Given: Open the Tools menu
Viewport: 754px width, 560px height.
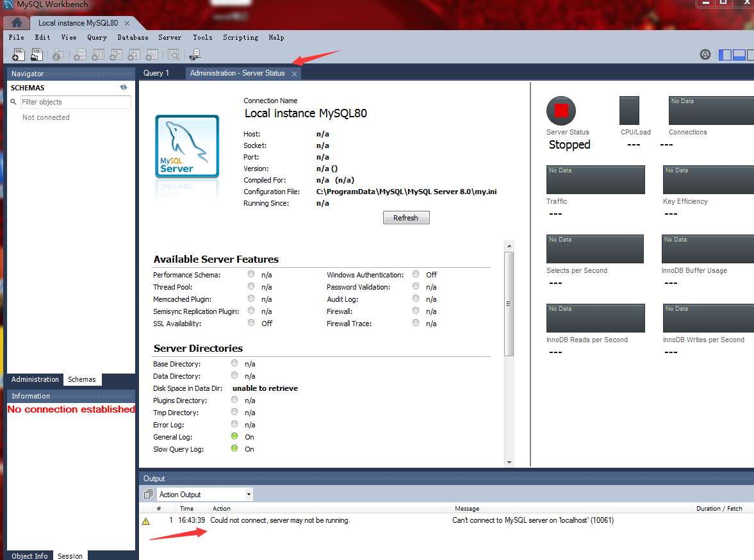Looking at the screenshot, I should [202, 37].
